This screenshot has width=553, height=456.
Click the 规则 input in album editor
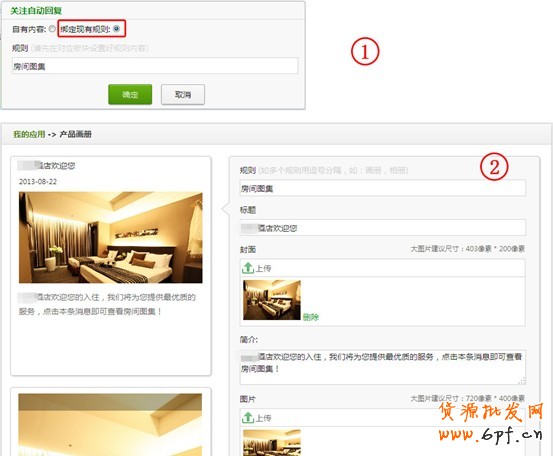click(383, 188)
